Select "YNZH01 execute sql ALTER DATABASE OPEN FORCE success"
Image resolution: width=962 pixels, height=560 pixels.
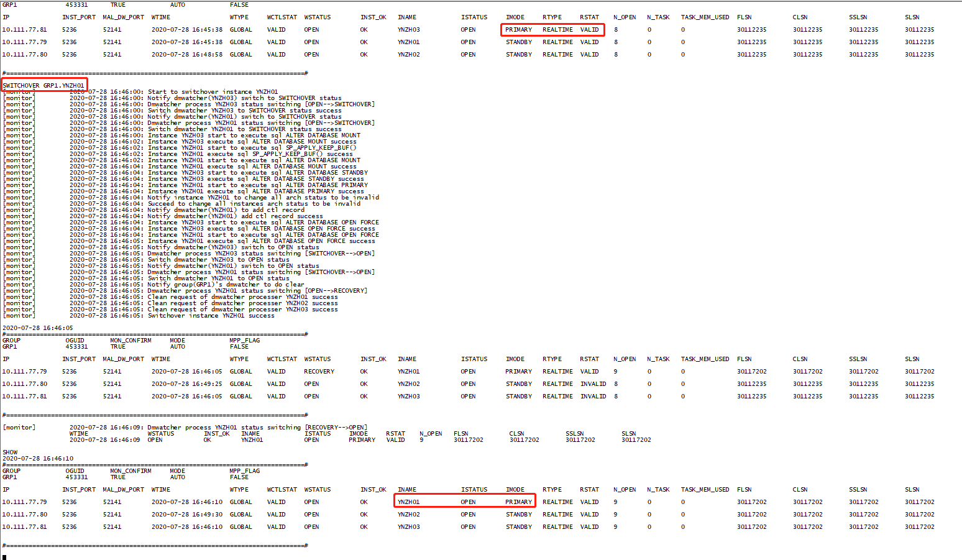coord(261,241)
